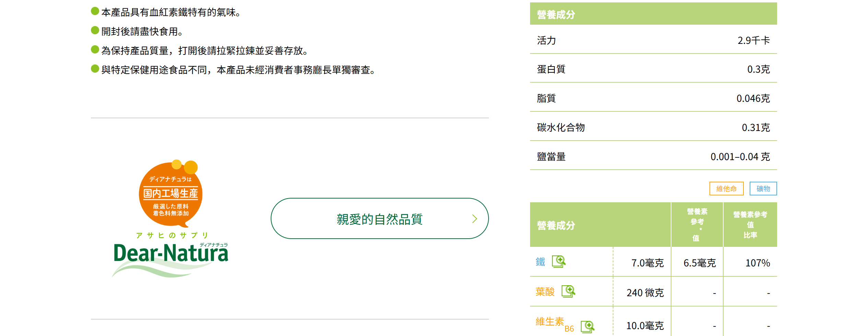This screenshot has height=336, width=868.
Task: Click the 鹽當量 row label
Action: click(x=551, y=157)
